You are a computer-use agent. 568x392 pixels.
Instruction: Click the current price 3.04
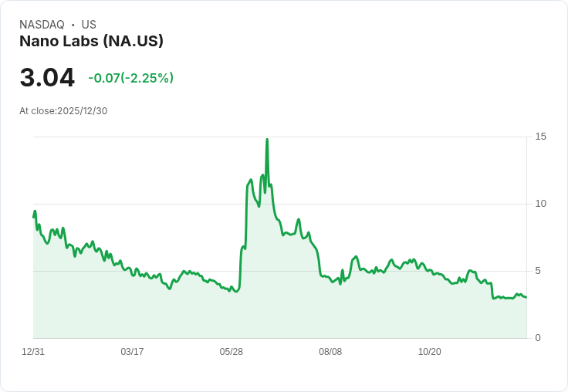coord(47,78)
